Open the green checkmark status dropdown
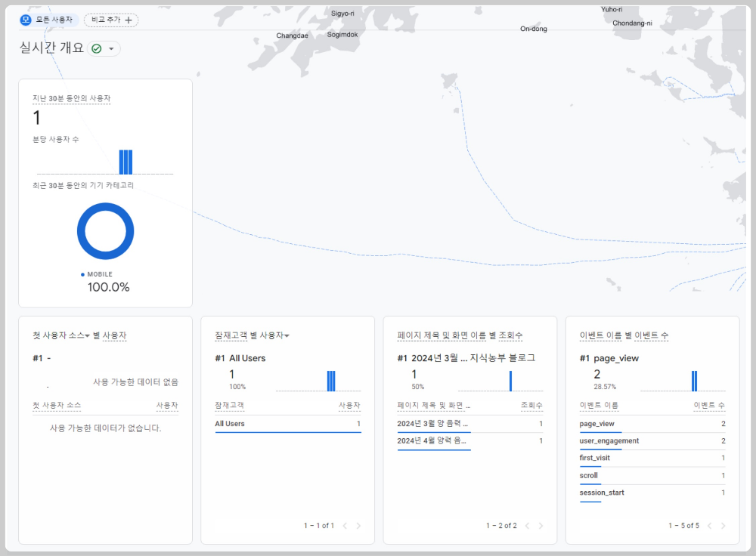Image resolution: width=756 pixels, height=556 pixels. [111, 48]
